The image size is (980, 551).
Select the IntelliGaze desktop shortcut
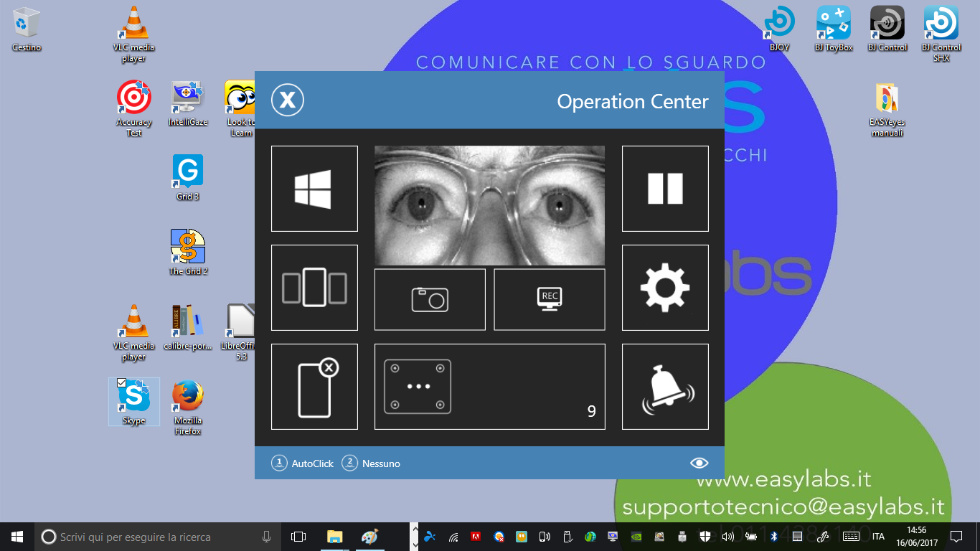(188, 103)
